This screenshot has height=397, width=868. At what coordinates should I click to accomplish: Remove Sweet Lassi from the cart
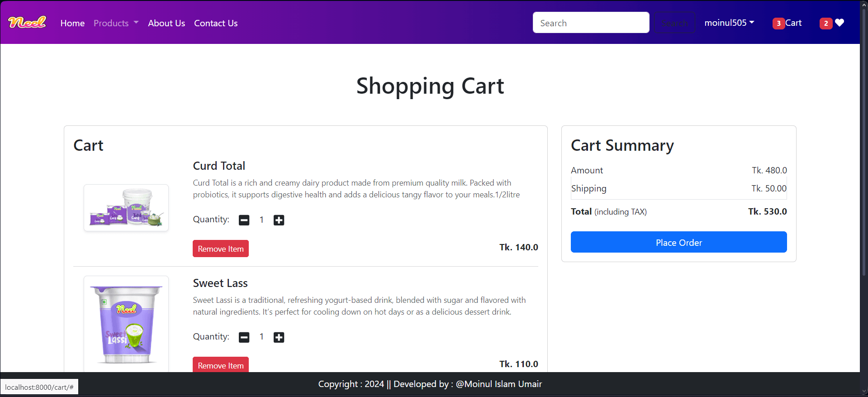point(221,365)
